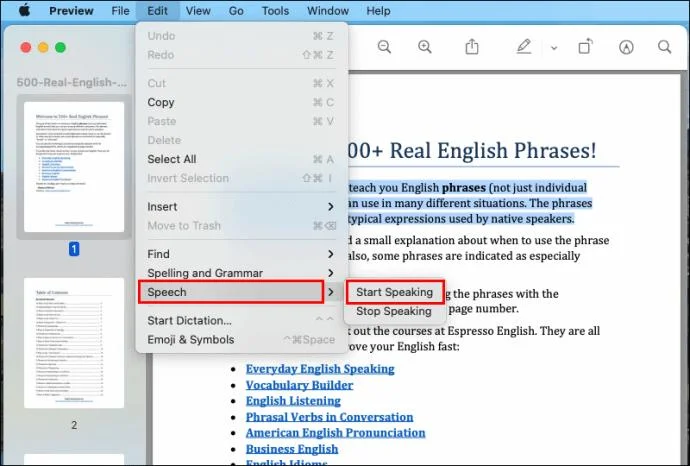Open the View menu
Image resolution: width=690 pixels, height=466 pixels.
click(198, 11)
